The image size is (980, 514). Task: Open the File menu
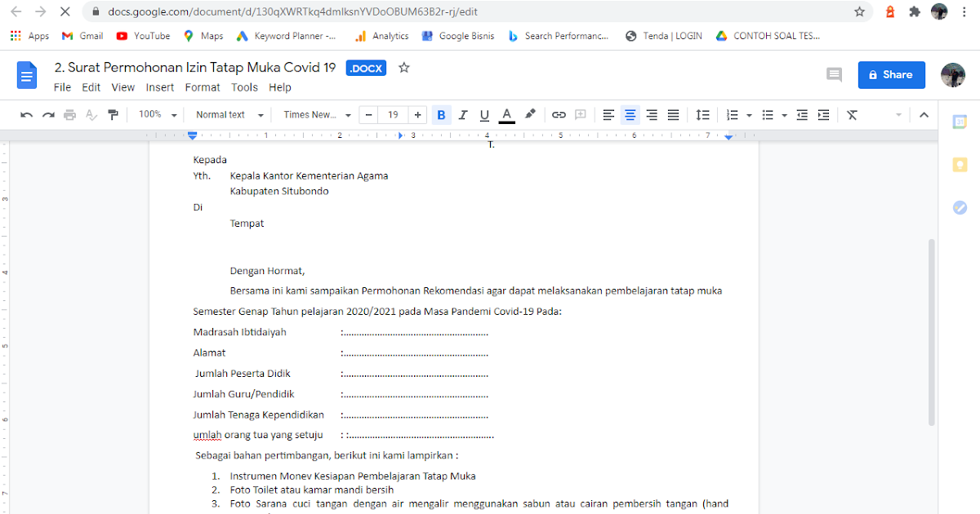coord(62,87)
